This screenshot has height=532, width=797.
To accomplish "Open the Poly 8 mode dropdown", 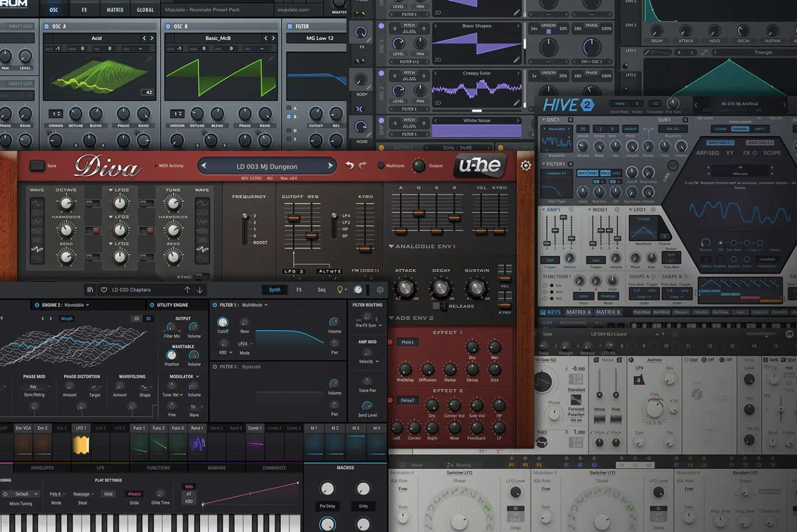I will (57, 494).
